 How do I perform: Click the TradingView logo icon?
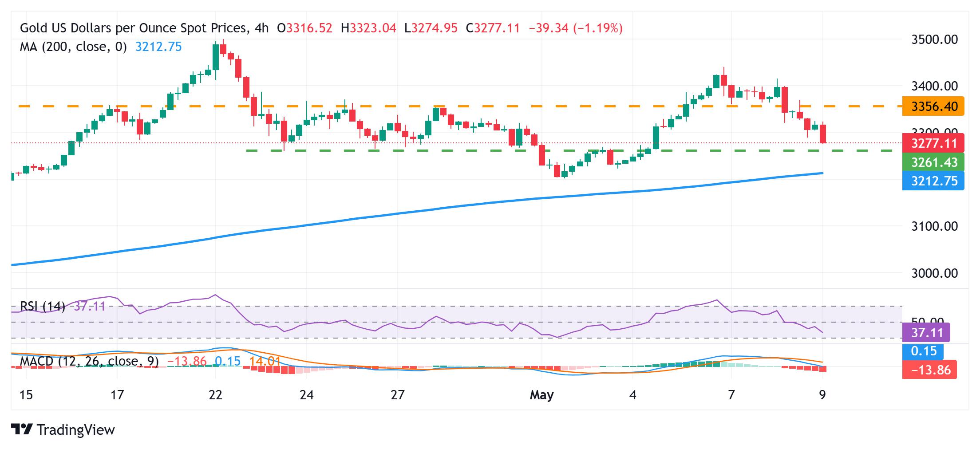[x=22, y=429]
